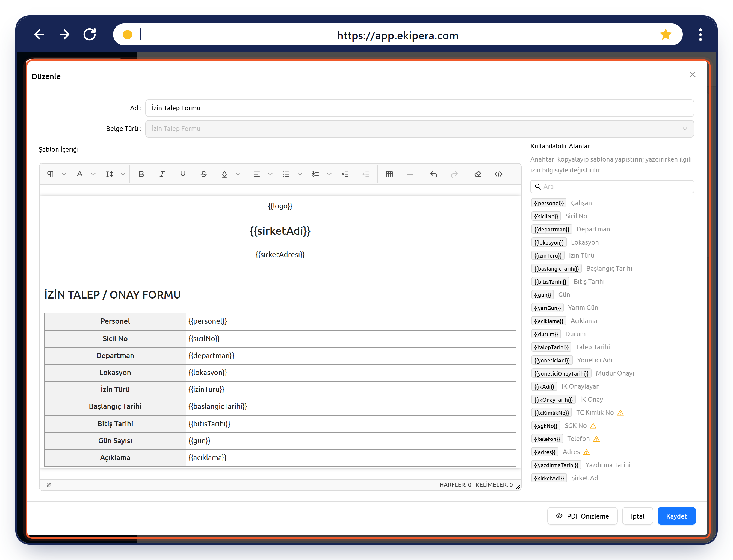Expand font size dropdown arrow
Viewport: 733px width, 560px height.
point(123,174)
